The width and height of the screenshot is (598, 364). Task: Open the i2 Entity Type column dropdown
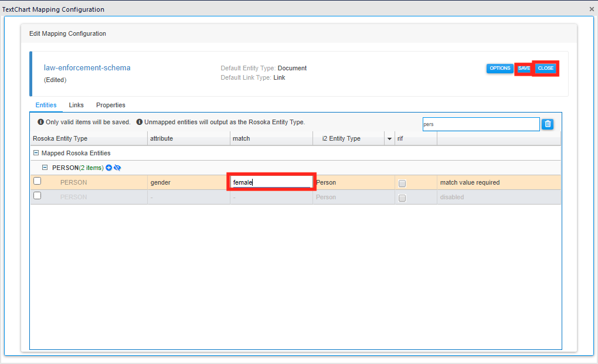[389, 138]
